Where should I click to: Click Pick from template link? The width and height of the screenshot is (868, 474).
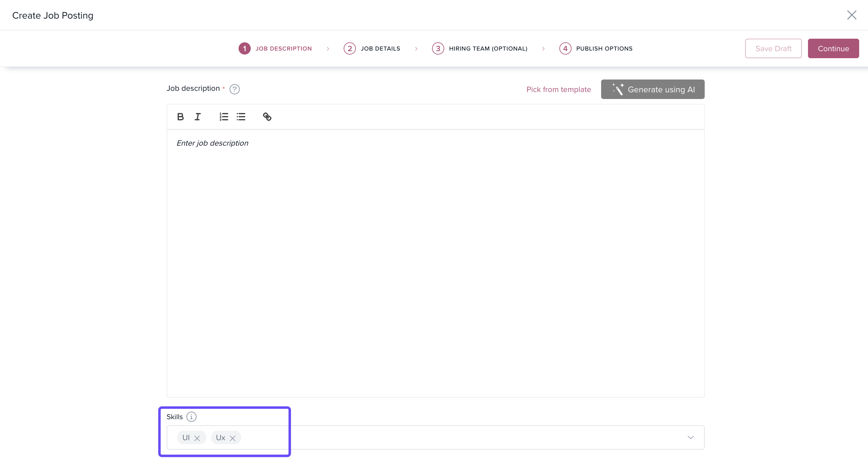(x=558, y=89)
